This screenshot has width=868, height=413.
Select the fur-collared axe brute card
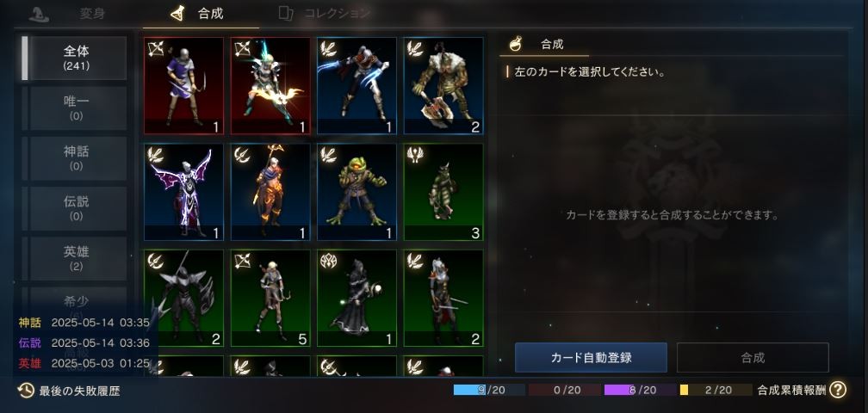pyautogui.click(x=443, y=86)
